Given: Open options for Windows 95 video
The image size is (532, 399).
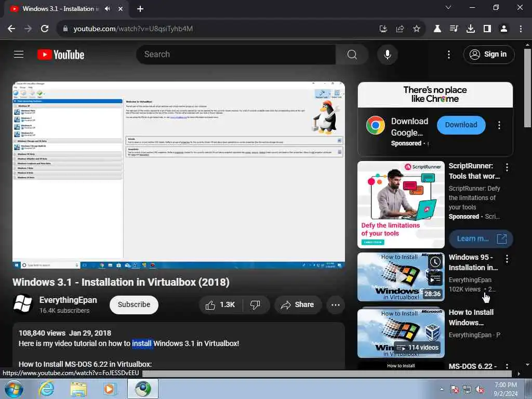Looking at the screenshot, I should tap(507, 259).
